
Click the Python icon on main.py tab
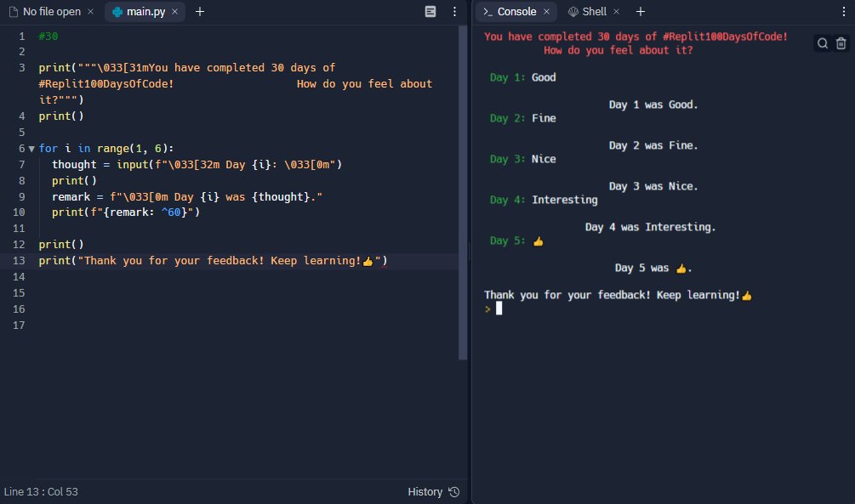(x=117, y=11)
